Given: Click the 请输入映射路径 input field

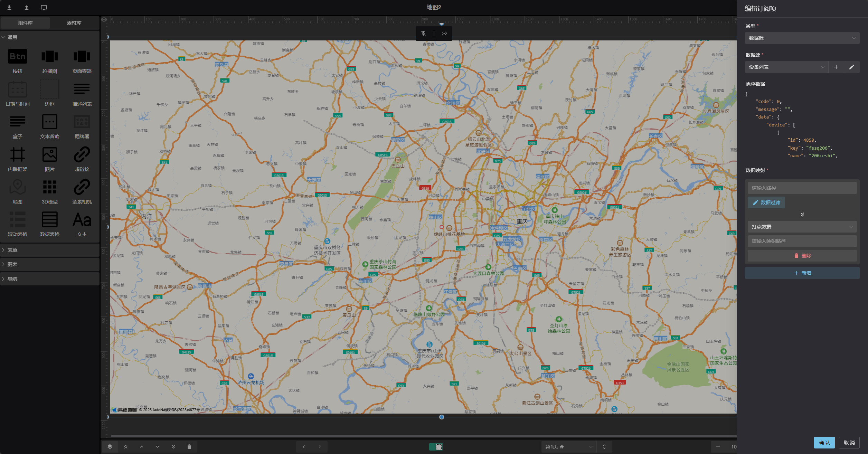Looking at the screenshot, I should point(802,241).
